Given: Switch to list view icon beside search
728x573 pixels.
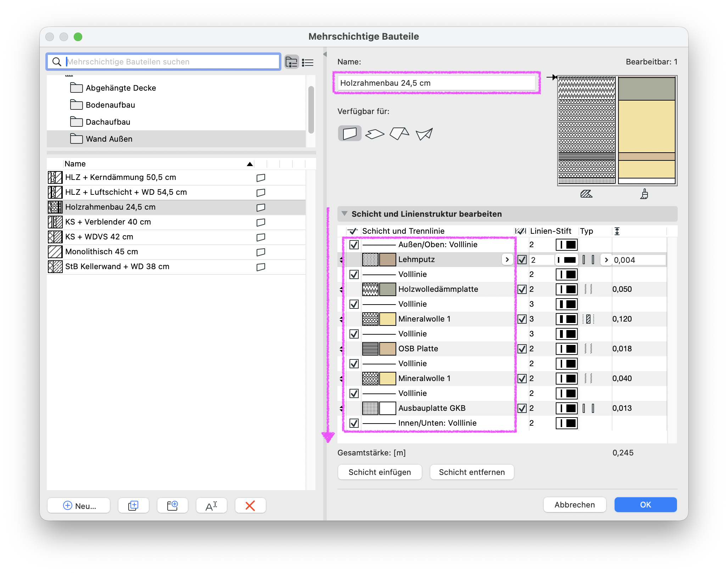Looking at the screenshot, I should (x=308, y=63).
